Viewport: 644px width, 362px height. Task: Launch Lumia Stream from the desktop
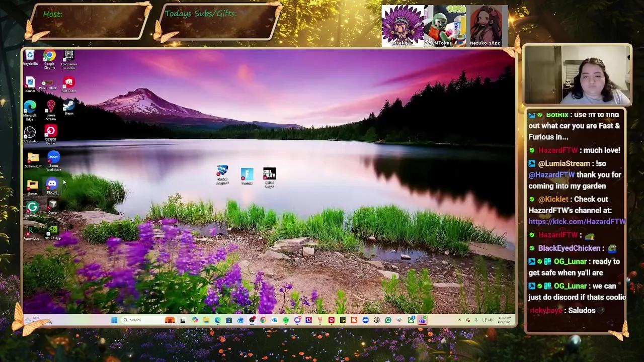[51, 111]
